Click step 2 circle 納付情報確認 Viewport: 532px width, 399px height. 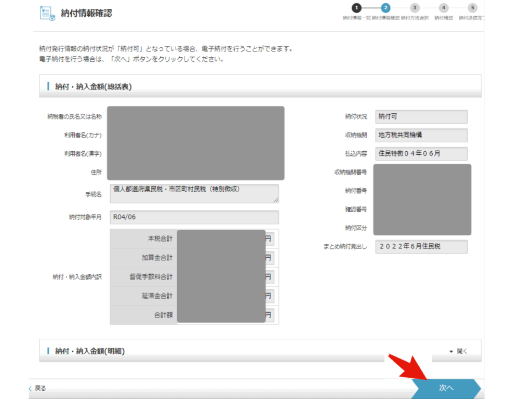point(385,7)
